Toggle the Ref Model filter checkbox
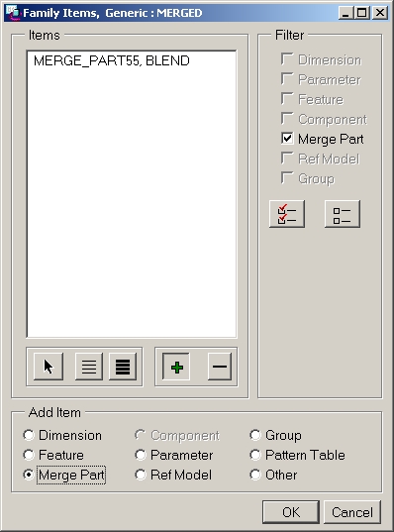This screenshot has width=394, height=532. point(287,159)
